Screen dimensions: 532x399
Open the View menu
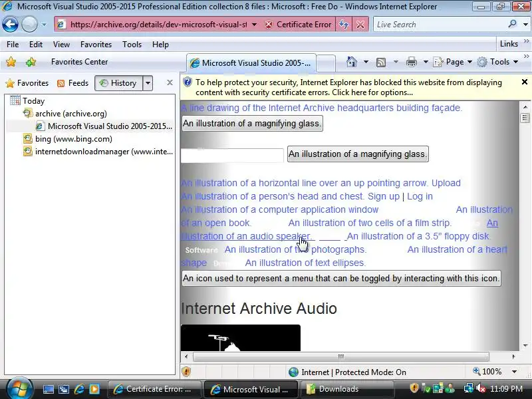[61, 45]
